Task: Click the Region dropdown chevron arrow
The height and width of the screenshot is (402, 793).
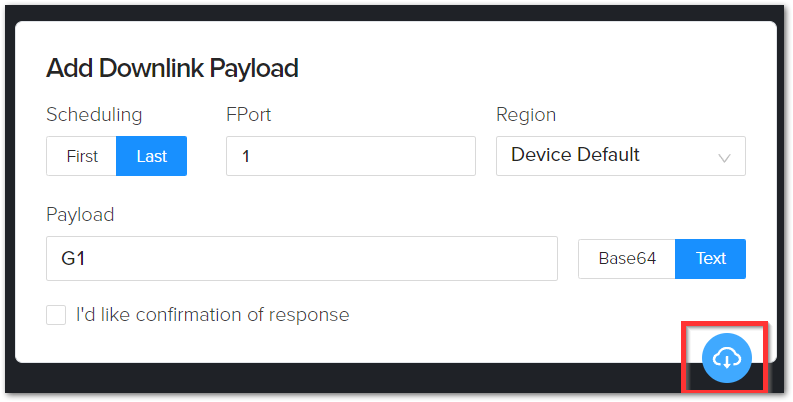Action: (x=724, y=158)
